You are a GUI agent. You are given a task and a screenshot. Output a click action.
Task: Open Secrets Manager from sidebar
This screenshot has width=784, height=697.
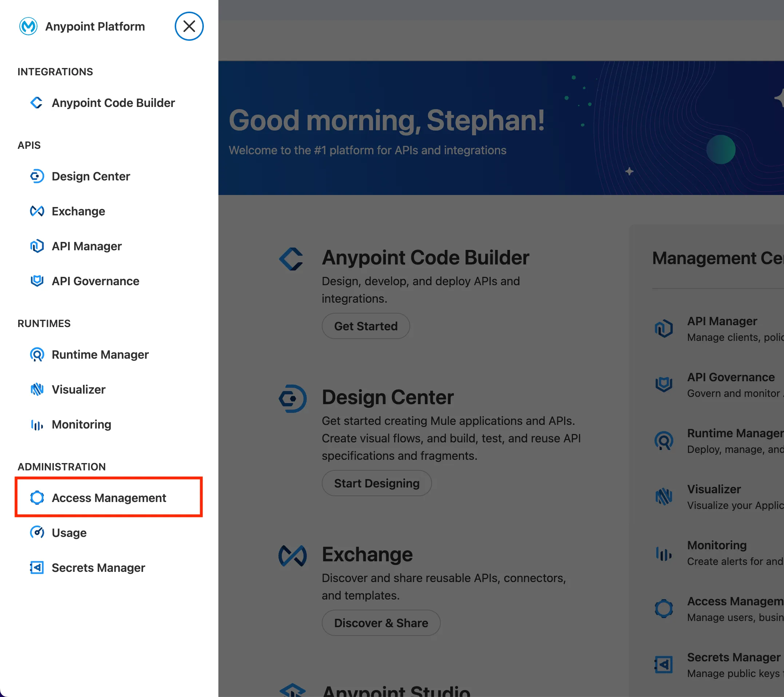98,567
